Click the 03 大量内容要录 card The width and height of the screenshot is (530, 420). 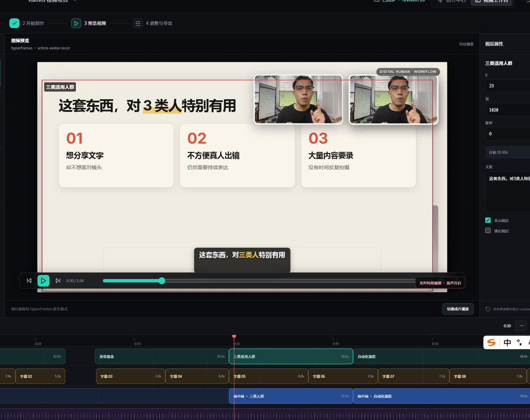(x=358, y=155)
